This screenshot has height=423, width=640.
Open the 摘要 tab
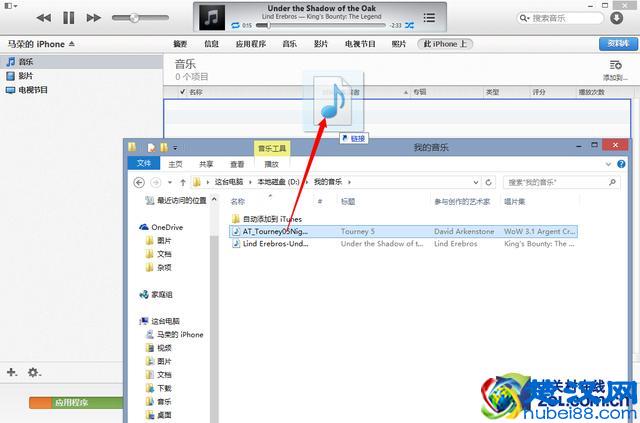coord(180,44)
